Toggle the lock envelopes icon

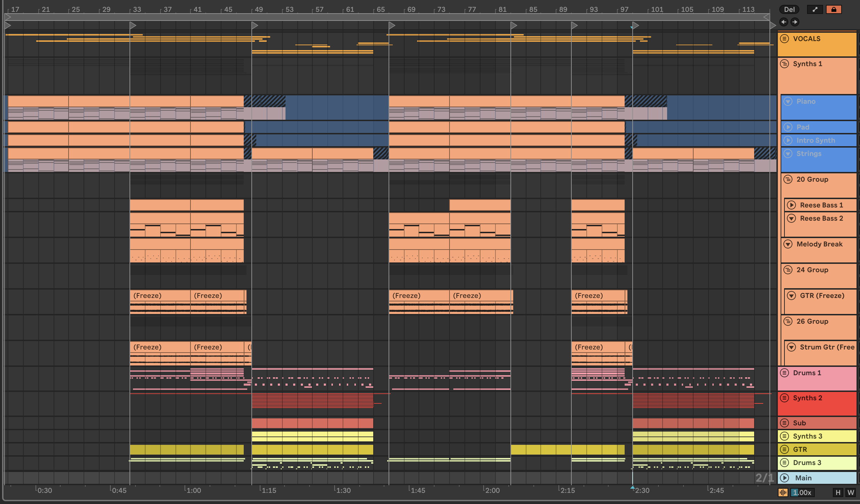[x=833, y=10]
